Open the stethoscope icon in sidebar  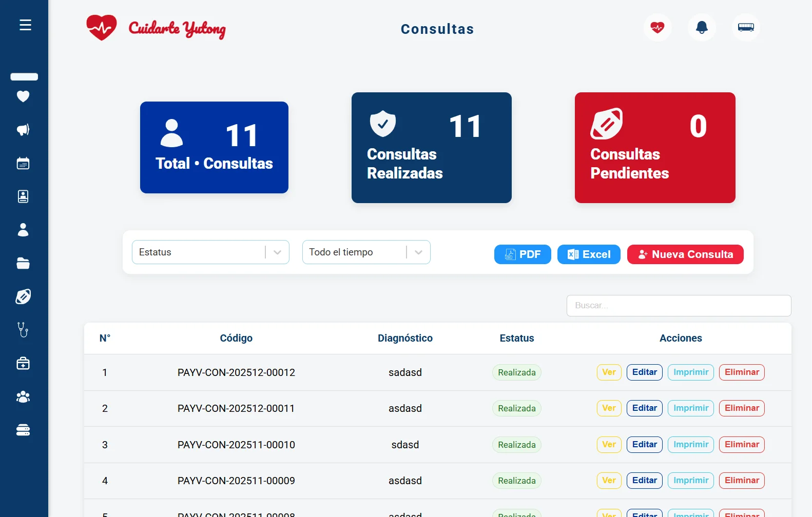tap(23, 330)
